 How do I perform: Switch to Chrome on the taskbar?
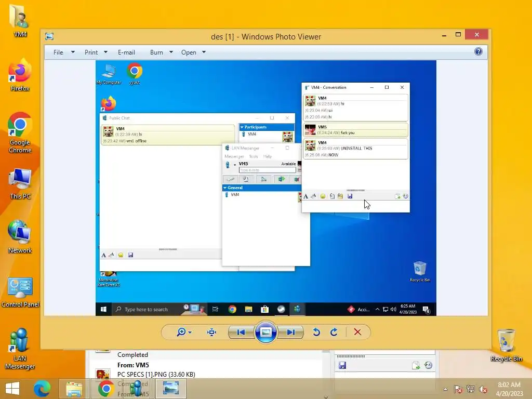click(x=106, y=389)
